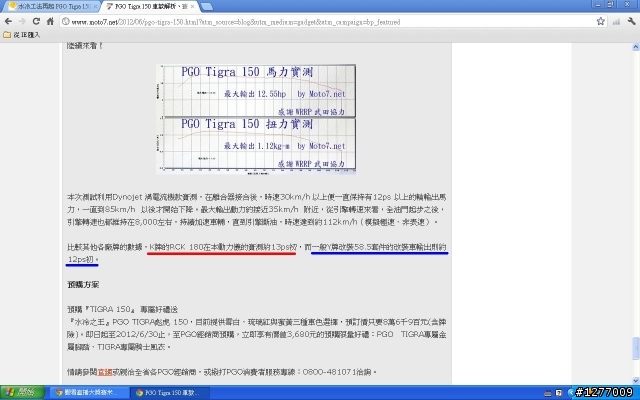Close the PGO Tigra 150 active tab
This screenshot has height=400, width=640.
click(x=192, y=7)
